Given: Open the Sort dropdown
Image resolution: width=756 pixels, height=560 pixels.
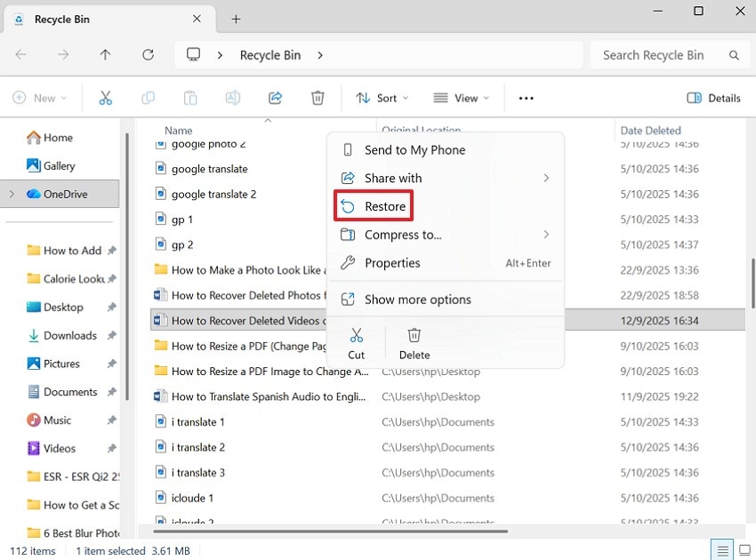Looking at the screenshot, I should pyautogui.click(x=381, y=98).
